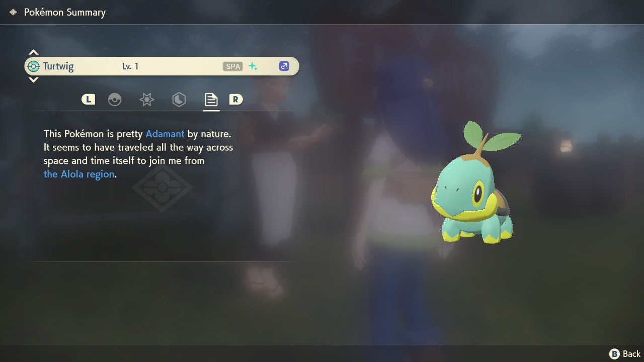The width and height of the screenshot is (644, 362).
Task: Click the male gender symbol icon
Action: tap(284, 66)
